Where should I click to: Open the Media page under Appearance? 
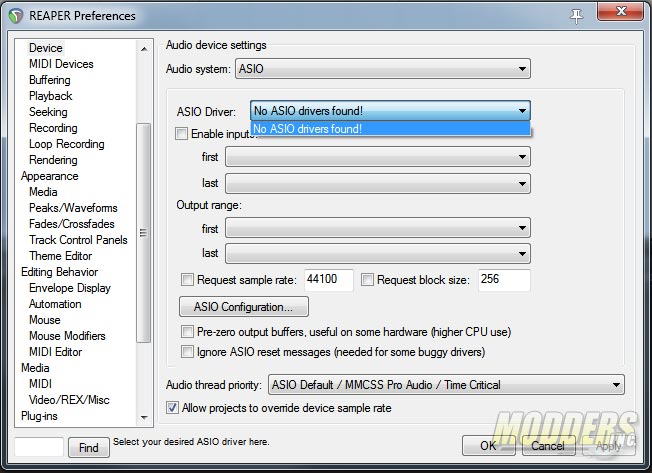click(x=43, y=192)
